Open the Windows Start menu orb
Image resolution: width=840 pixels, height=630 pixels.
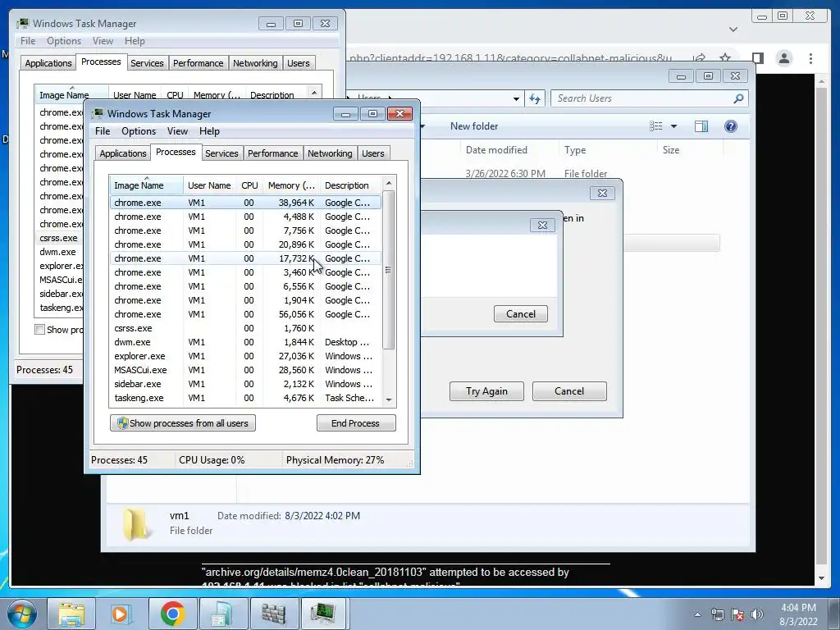(x=21, y=614)
